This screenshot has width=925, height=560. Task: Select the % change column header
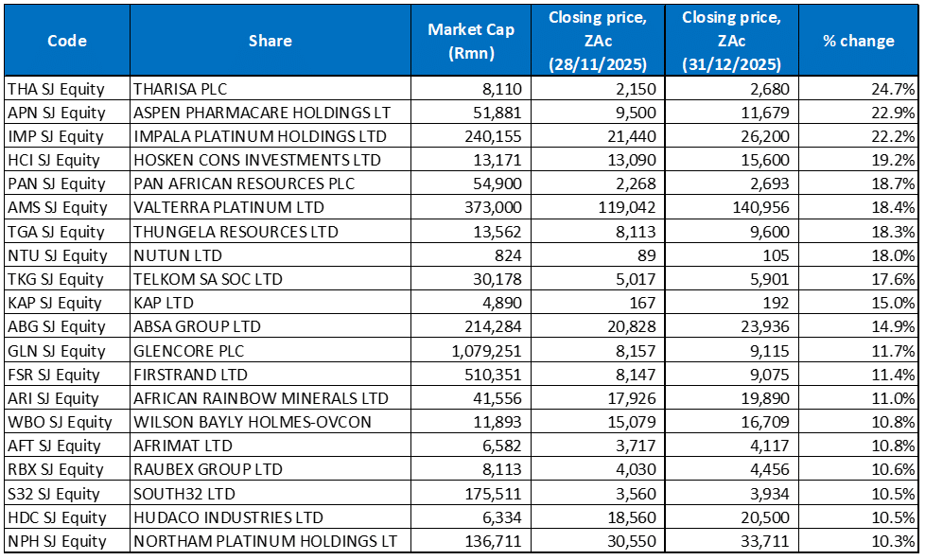coord(859,41)
